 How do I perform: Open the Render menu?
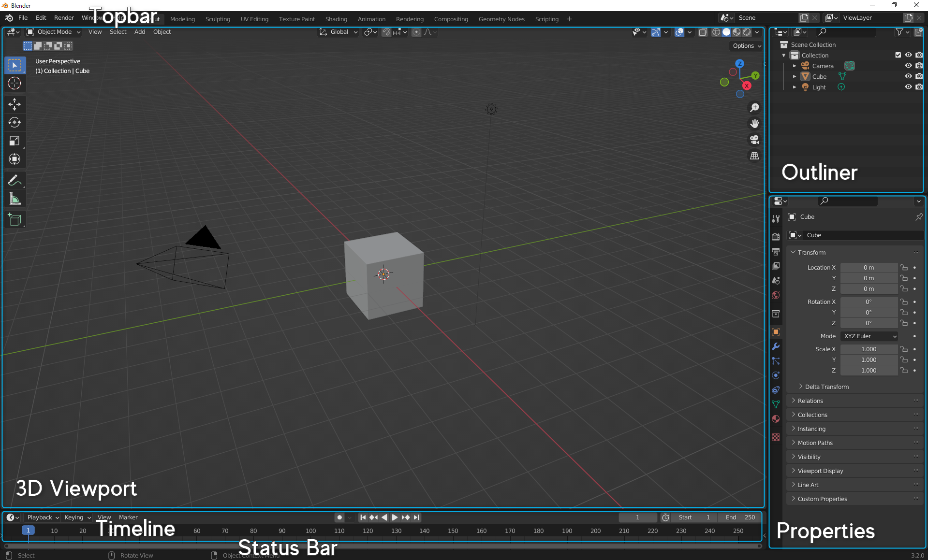(64, 18)
